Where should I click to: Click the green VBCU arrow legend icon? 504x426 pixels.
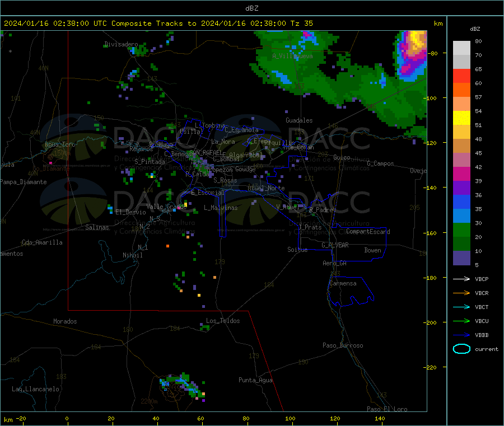(x=461, y=321)
